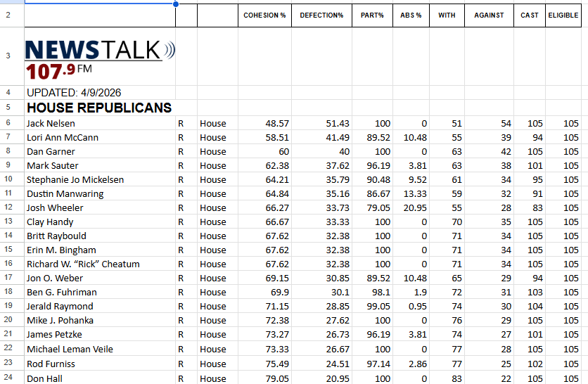
Task: Click the ELIGIBLE column header cell
Action: tap(563, 15)
